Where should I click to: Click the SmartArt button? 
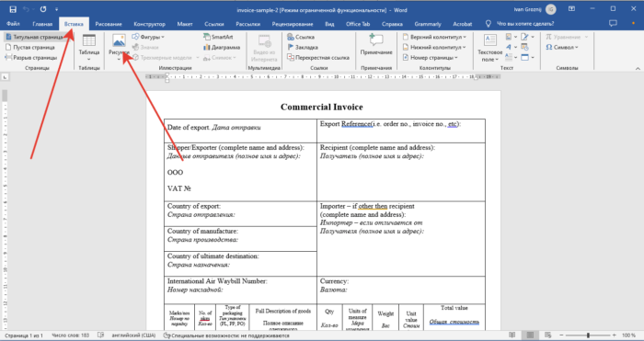point(218,37)
